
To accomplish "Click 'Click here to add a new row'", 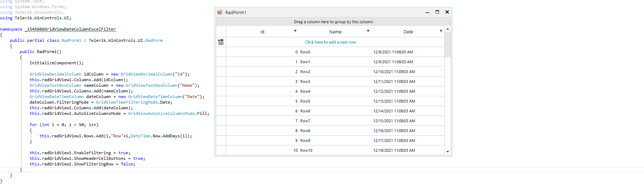I will coord(330,42).
